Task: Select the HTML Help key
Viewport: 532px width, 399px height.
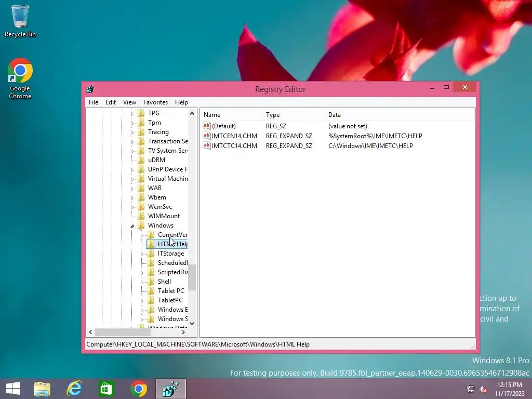Action: coord(172,244)
